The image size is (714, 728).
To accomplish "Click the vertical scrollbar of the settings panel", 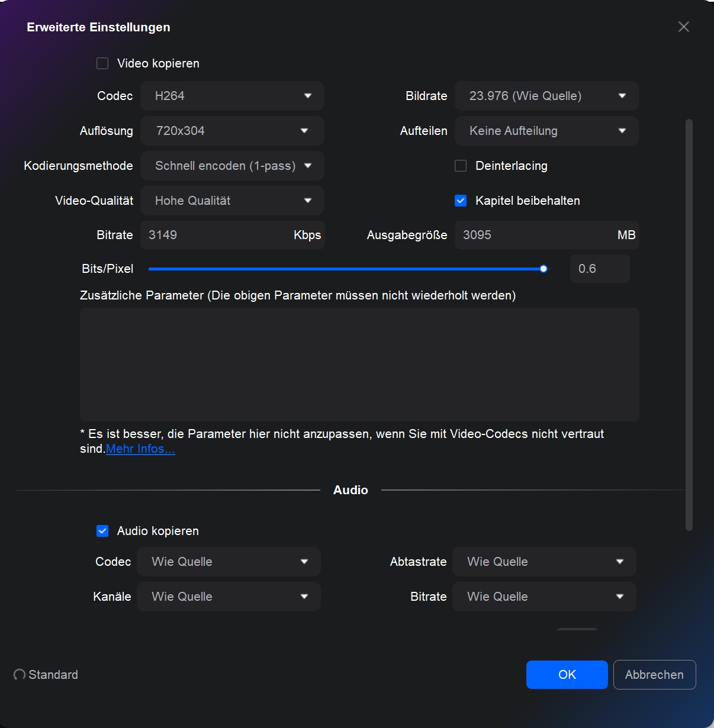I will 689,325.
